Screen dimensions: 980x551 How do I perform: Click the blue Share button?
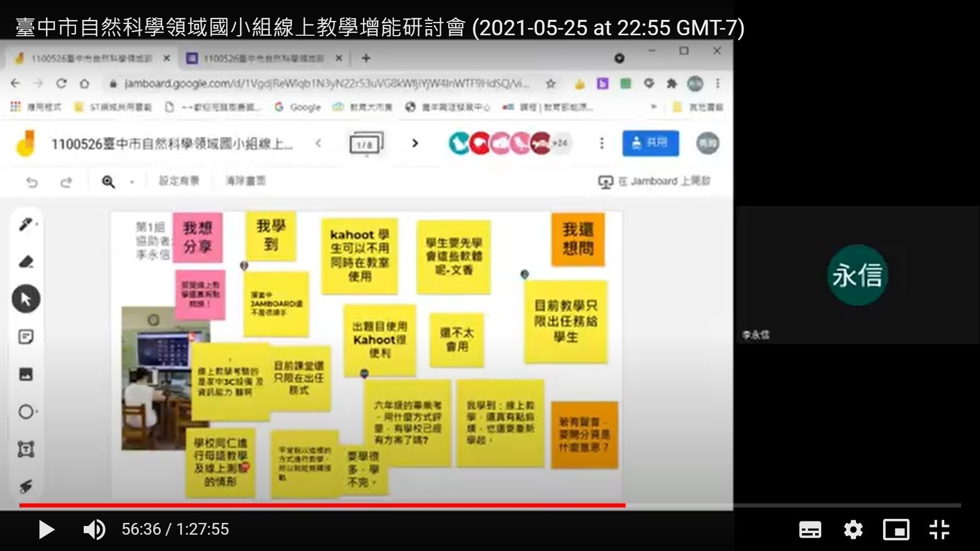point(650,143)
